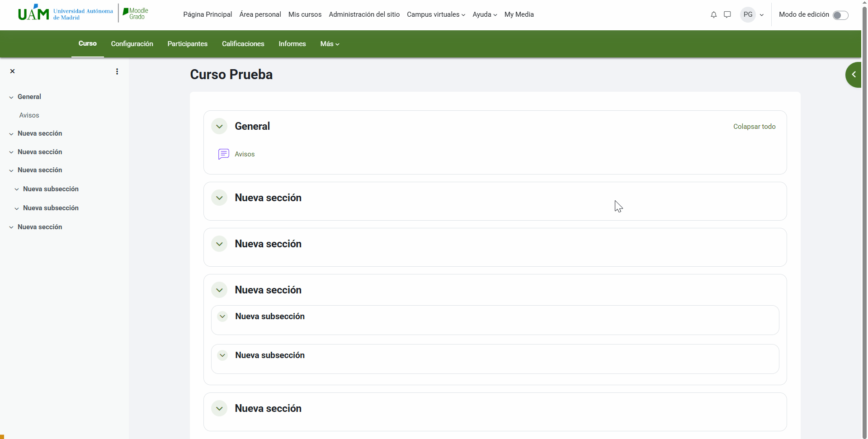Click the PG user avatar

(x=748, y=14)
